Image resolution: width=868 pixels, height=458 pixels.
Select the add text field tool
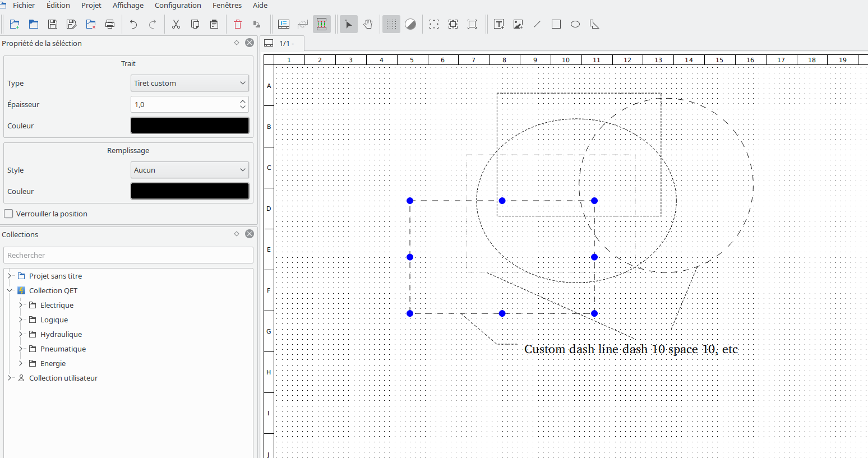(x=499, y=24)
